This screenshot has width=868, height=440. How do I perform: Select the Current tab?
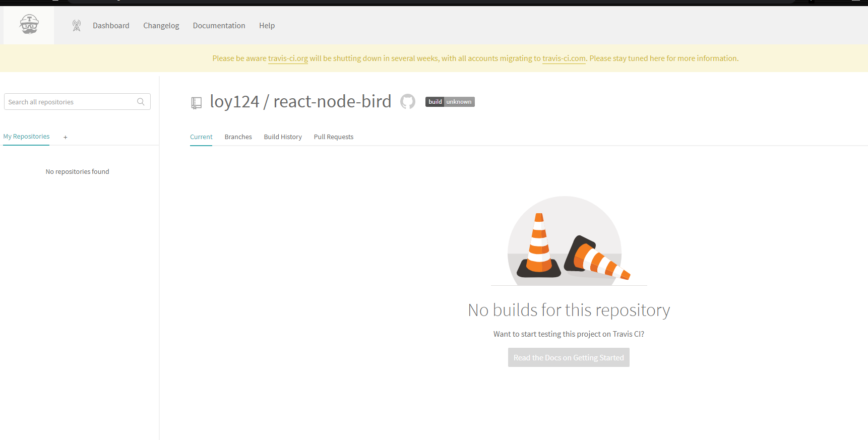tap(201, 137)
